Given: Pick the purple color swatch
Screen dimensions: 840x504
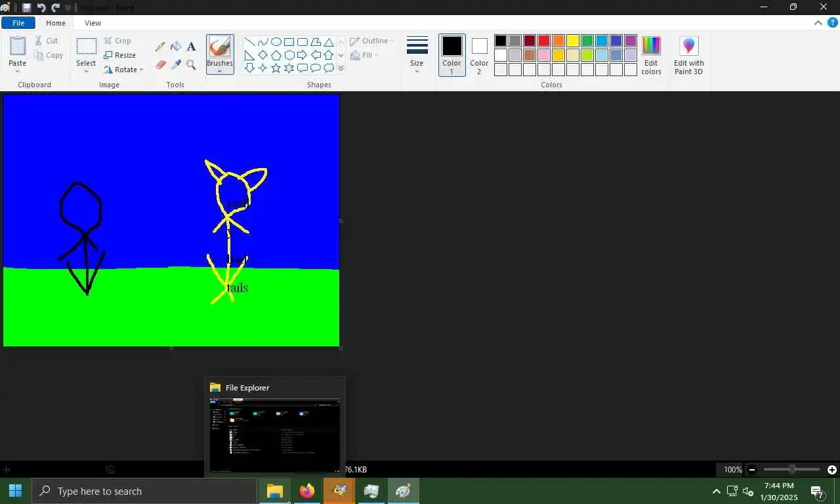Looking at the screenshot, I should (x=631, y=41).
